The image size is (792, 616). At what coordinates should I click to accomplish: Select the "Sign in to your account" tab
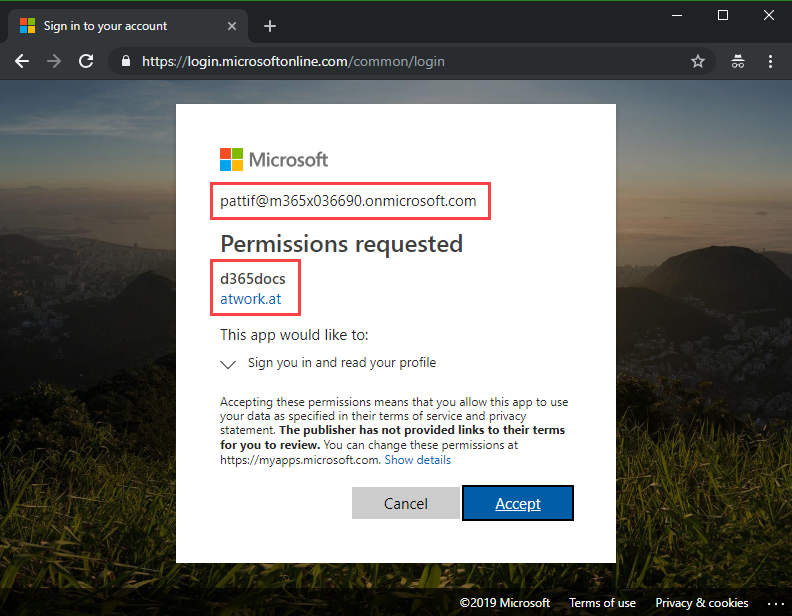tap(120, 26)
